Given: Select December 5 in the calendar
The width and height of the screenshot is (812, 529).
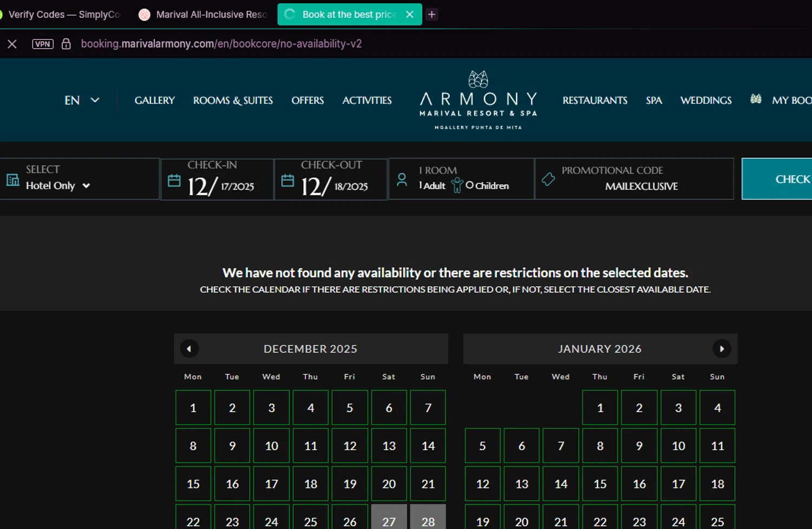Looking at the screenshot, I should (x=350, y=407).
